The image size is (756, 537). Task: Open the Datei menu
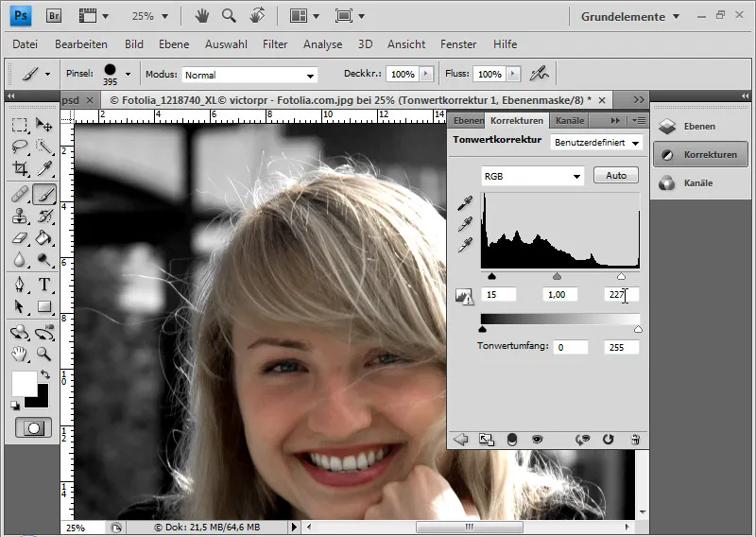click(26, 43)
